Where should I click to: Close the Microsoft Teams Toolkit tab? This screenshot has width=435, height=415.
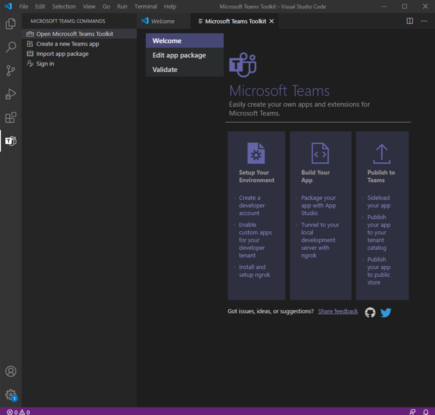(x=272, y=21)
